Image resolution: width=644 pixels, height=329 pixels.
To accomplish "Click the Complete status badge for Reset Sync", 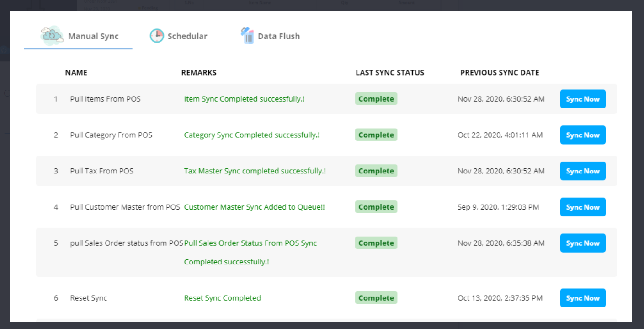I will pyautogui.click(x=376, y=298).
